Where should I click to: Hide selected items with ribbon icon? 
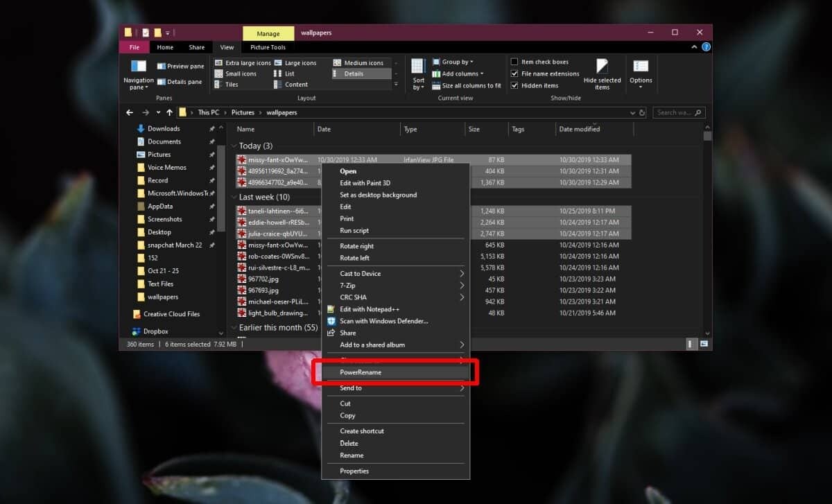coord(602,73)
